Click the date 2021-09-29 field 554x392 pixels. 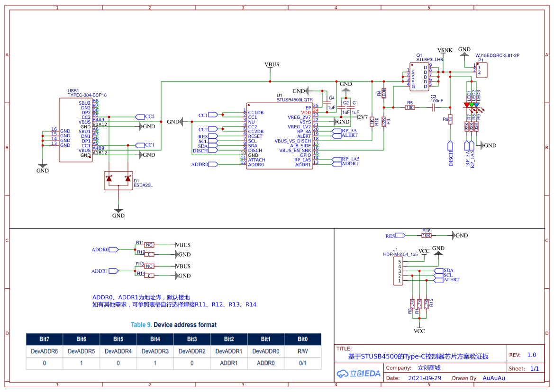(425, 378)
